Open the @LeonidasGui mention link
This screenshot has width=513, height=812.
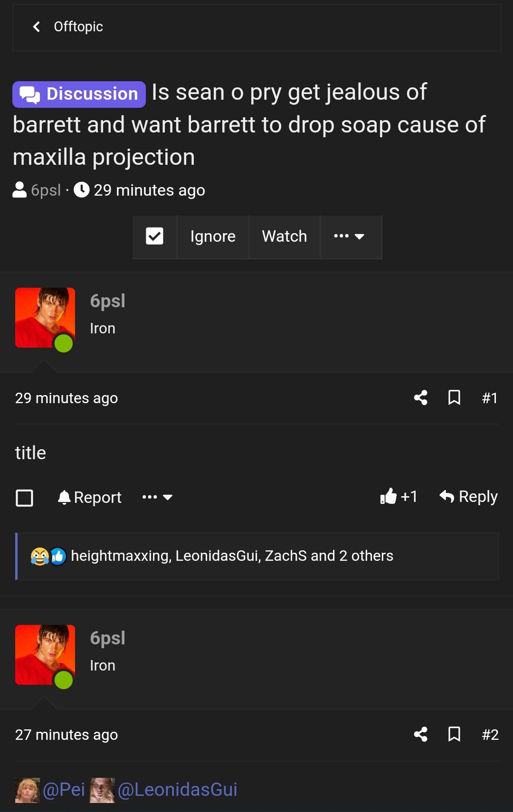(177, 790)
